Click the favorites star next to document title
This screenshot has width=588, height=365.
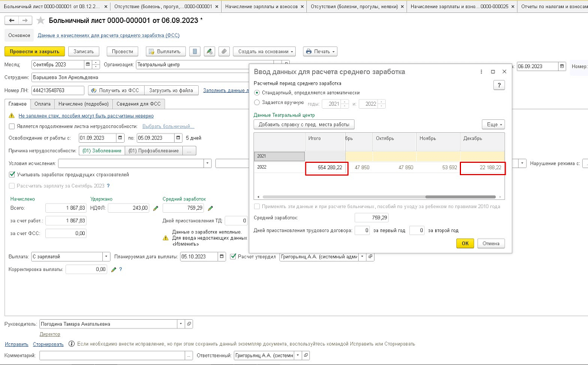40,21
